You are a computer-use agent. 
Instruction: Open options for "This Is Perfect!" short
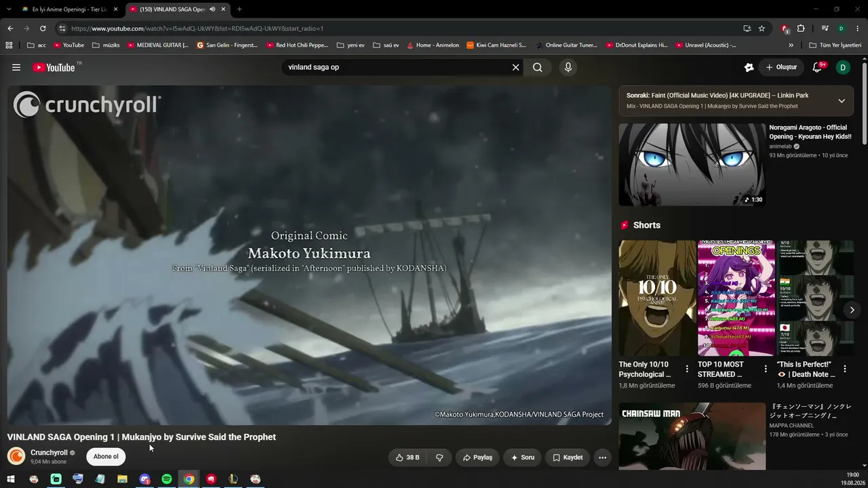845,369
